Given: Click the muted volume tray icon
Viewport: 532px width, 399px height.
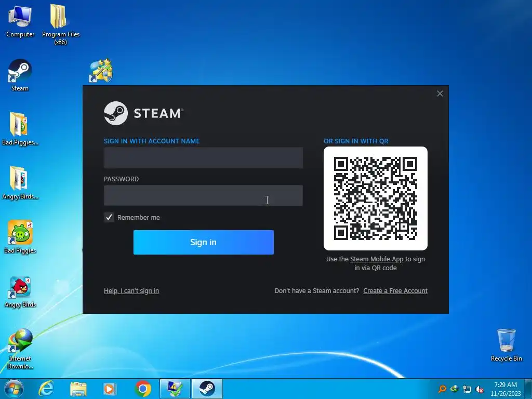Looking at the screenshot, I should [480, 389].
